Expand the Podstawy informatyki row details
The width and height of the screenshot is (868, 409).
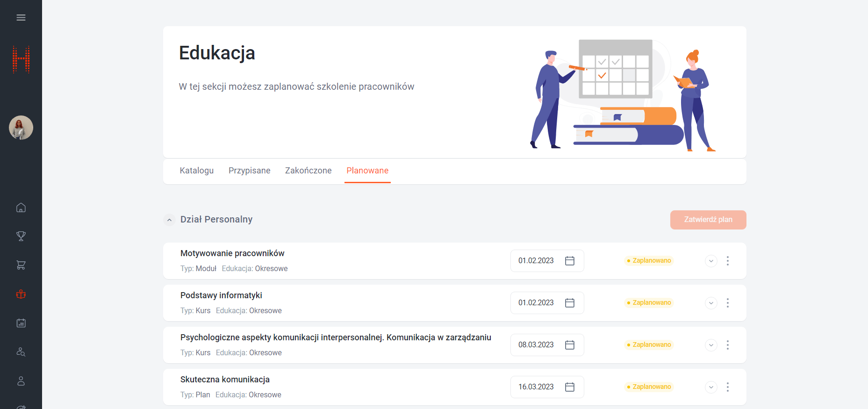711,303
